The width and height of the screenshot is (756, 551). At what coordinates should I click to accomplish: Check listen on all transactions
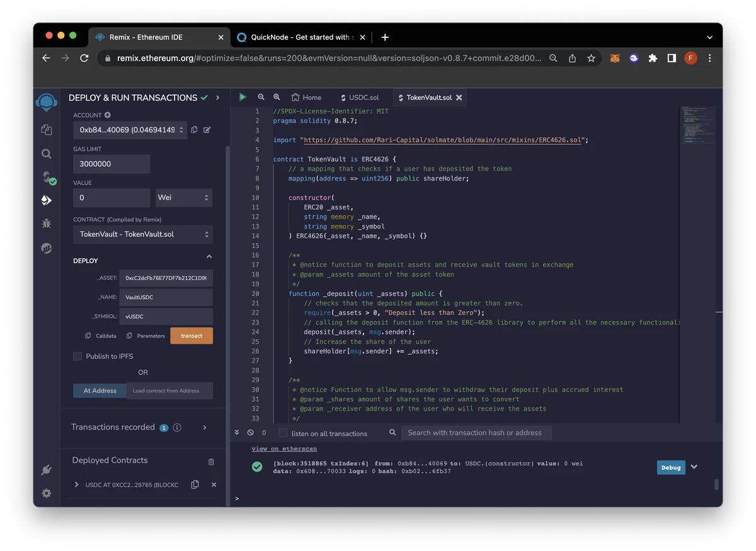(x=283, y=433)
